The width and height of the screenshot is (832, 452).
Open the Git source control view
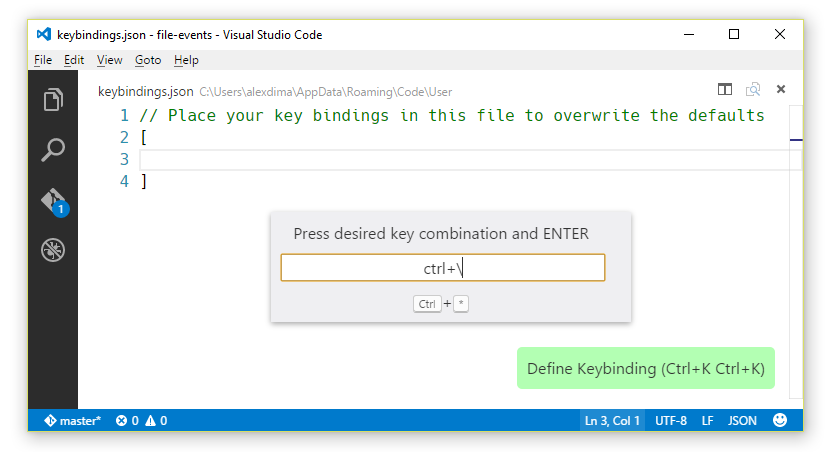(x=53, y=200)
